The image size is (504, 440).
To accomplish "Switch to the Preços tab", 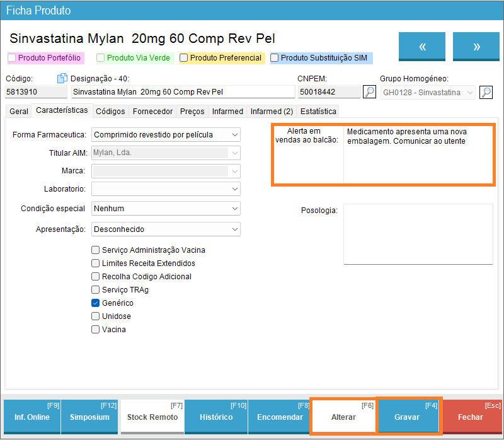I will 192,112.
